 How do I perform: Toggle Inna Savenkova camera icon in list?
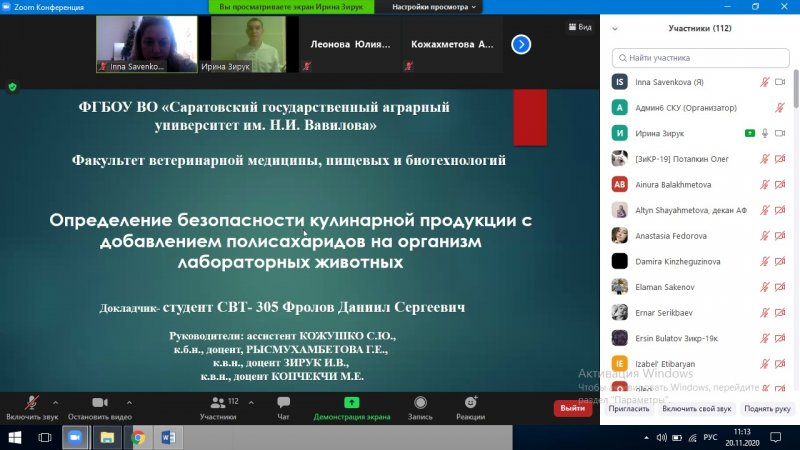pos(780,82)
